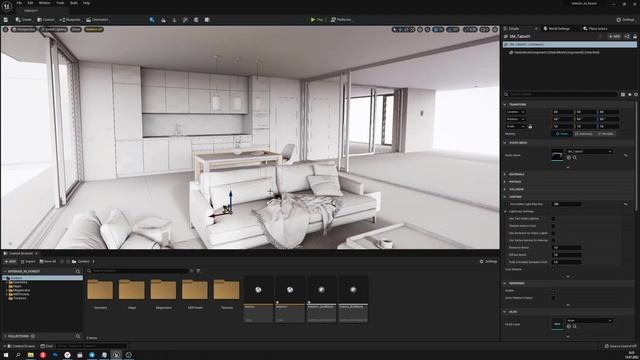Image resolution: width=640 pixels, height=360 pixels.
Task: Set Mobility to Static
Action: [x=562, y=134]
